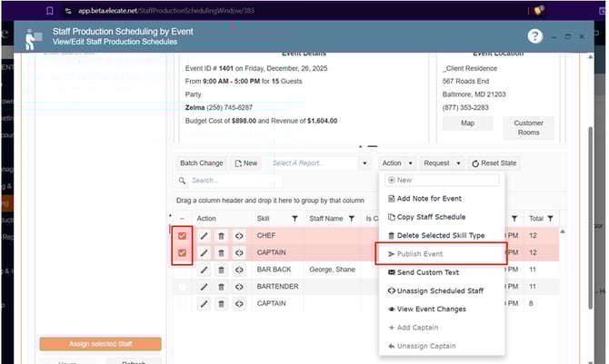The height and width of the screenshot is (364, 609).
Task: Expand the Request dropdown arrow
Action: tap(458, 163)
